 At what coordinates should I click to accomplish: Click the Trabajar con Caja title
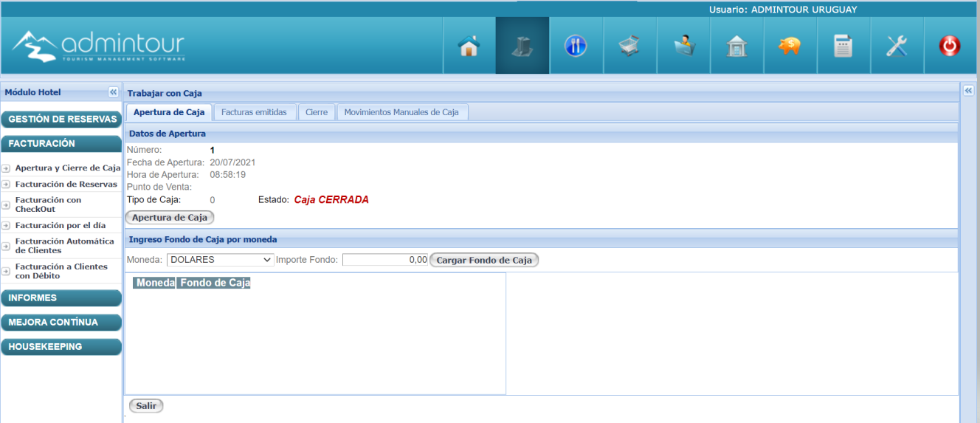(x=165, y=94)
